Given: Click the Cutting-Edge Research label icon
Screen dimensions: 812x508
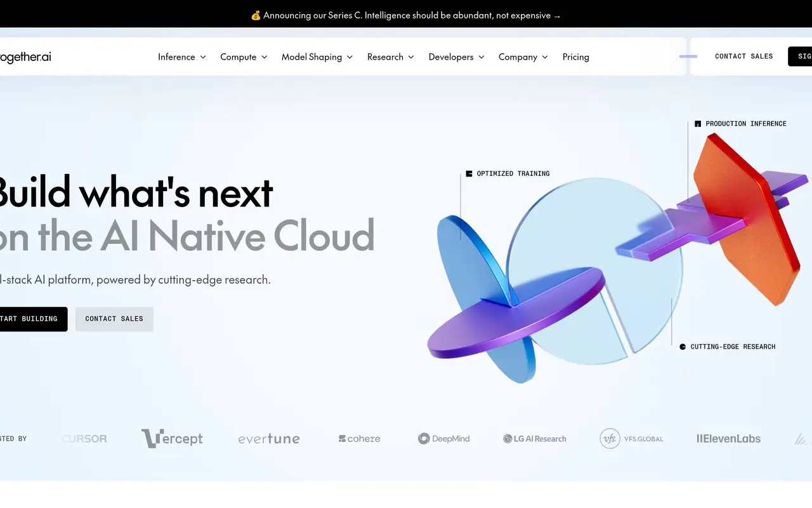Looking at the screenshot, I should pos(683,347).
